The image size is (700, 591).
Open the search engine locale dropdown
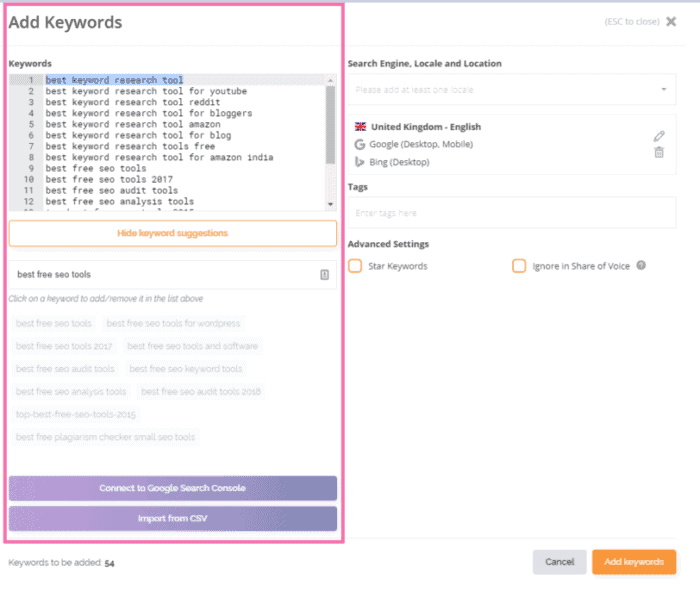pos(512,90)
